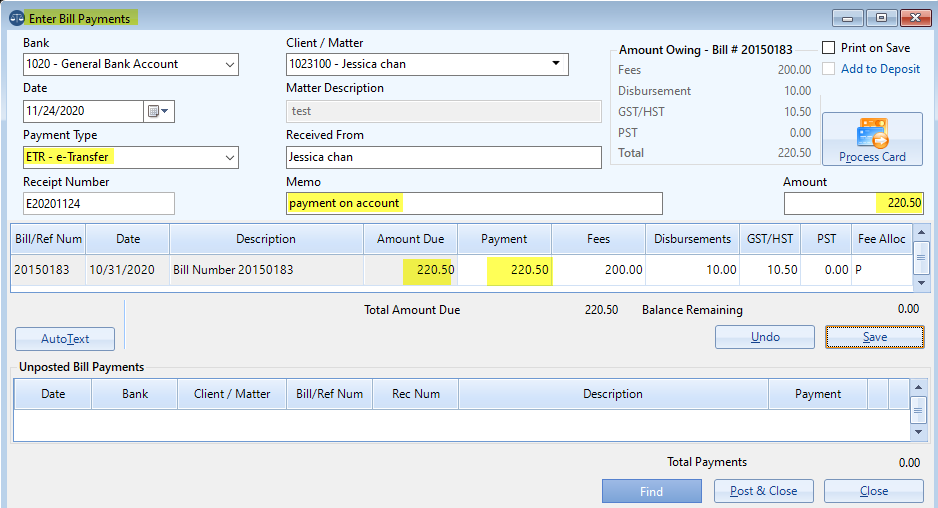Click the Disbursements cell showing 10.00

(693, 270)
